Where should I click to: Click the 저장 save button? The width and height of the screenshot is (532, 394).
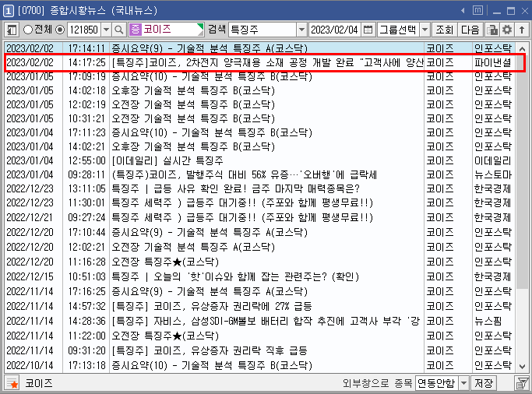point(484,383)
